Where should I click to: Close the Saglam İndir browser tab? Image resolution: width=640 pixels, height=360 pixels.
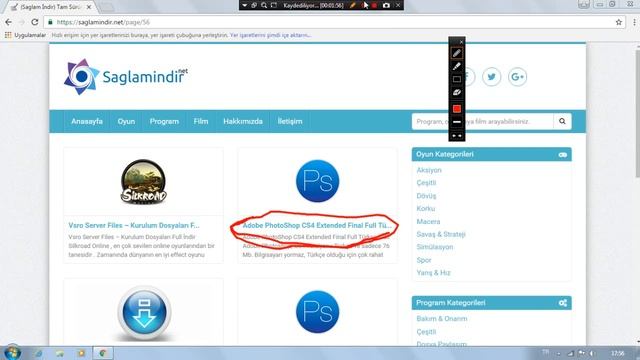89,7
